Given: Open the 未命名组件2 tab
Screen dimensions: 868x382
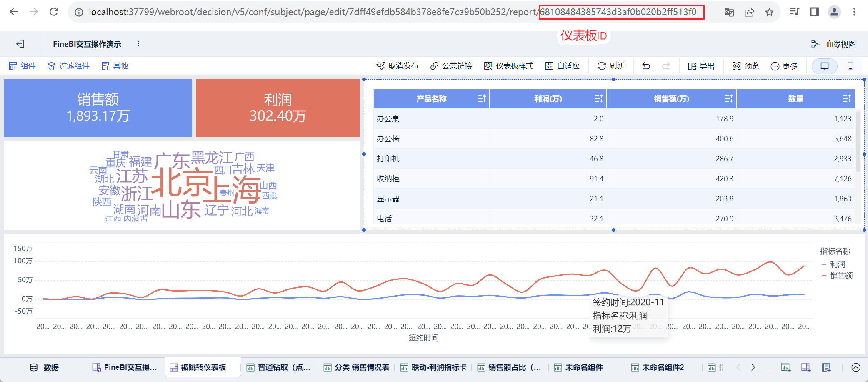Looking at the screenshot, I should (x=658, y=367).
